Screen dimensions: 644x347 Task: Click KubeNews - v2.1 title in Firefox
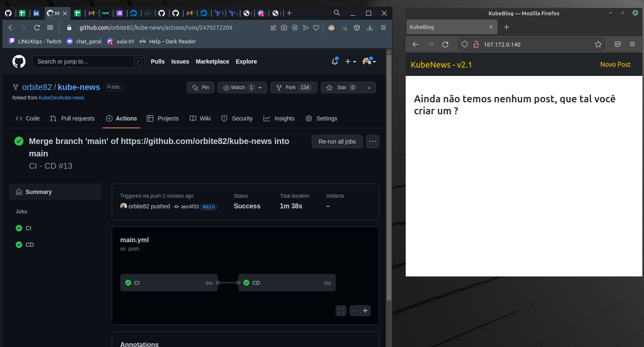pyautogui.click(x=441, y=65)
